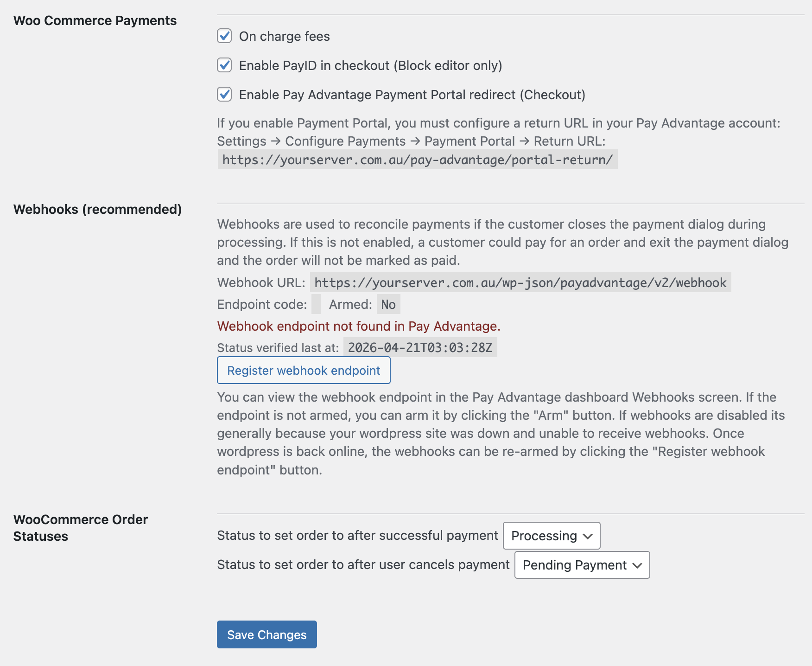This screenshot has width=812, height=666.
Task: Click the "Woo Commerce Payments" section heading
Action: click(95, 20)
